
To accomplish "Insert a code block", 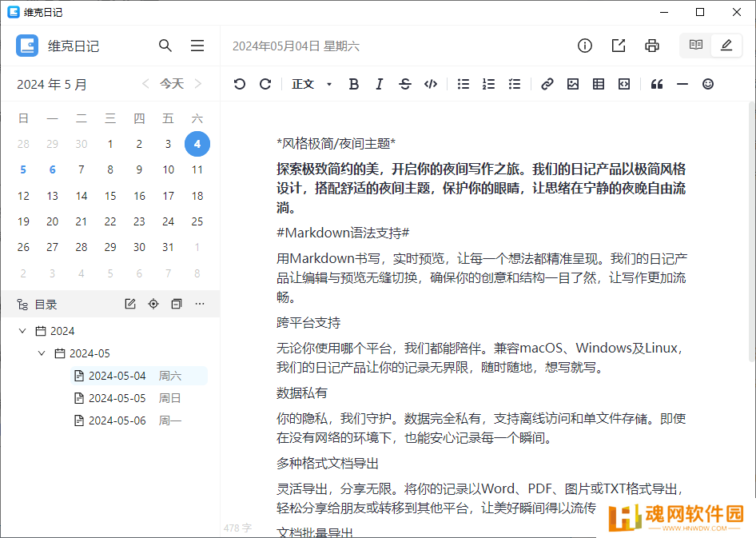I will pyautogui.click(x=624, y=84).
